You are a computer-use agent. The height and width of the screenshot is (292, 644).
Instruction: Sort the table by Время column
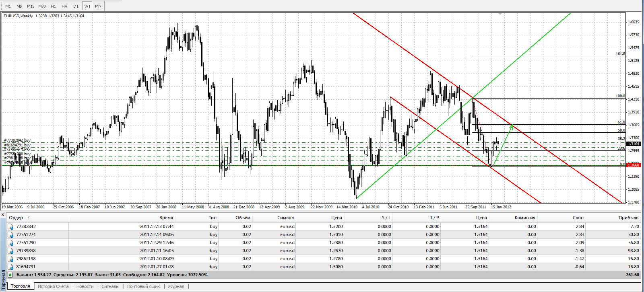click(x=166, y=218)
